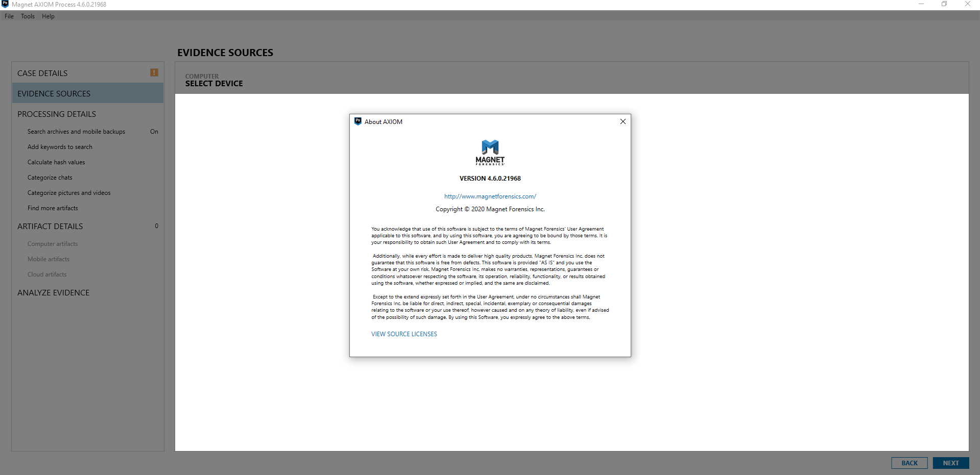Image resolution: width=980 pixels, height=475 pixels.
Task: Click the Next button
Action: pos(951,463)
